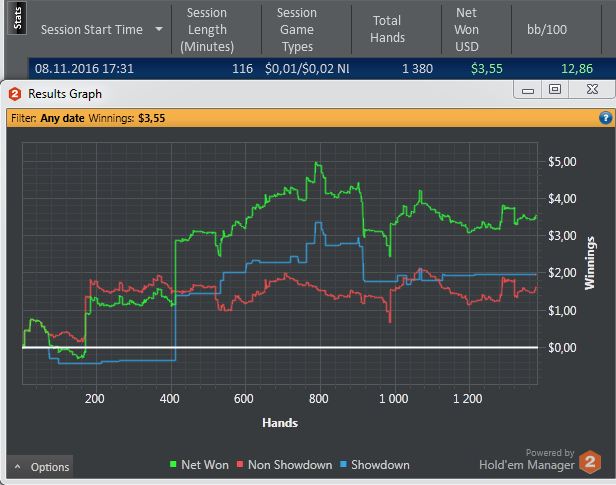Sort by Session Start Time column

click(99, 29)
